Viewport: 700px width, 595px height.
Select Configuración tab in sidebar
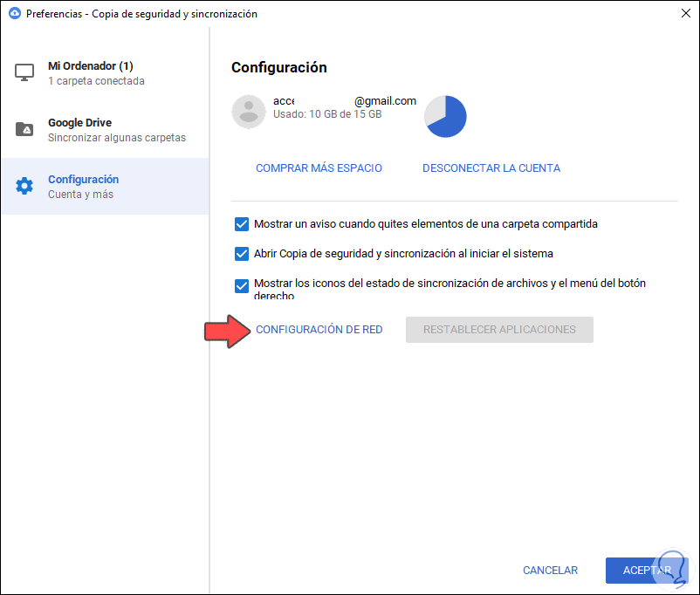105,186
